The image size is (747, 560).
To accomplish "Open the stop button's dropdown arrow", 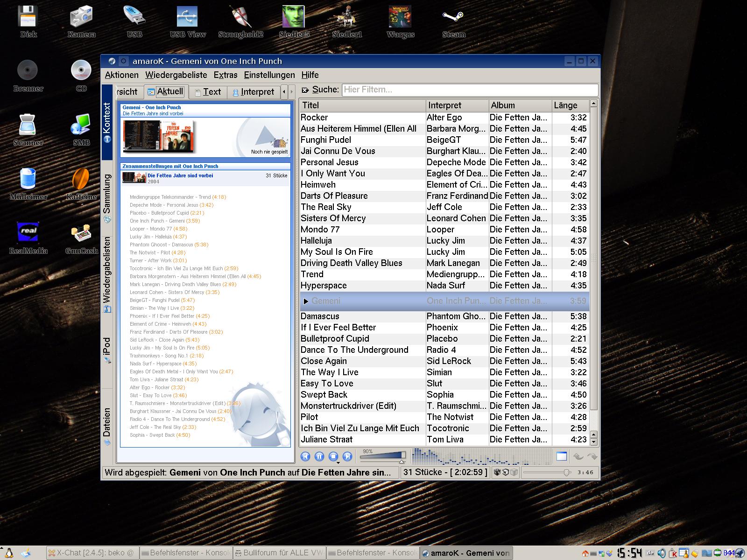I will pos(338,462).
